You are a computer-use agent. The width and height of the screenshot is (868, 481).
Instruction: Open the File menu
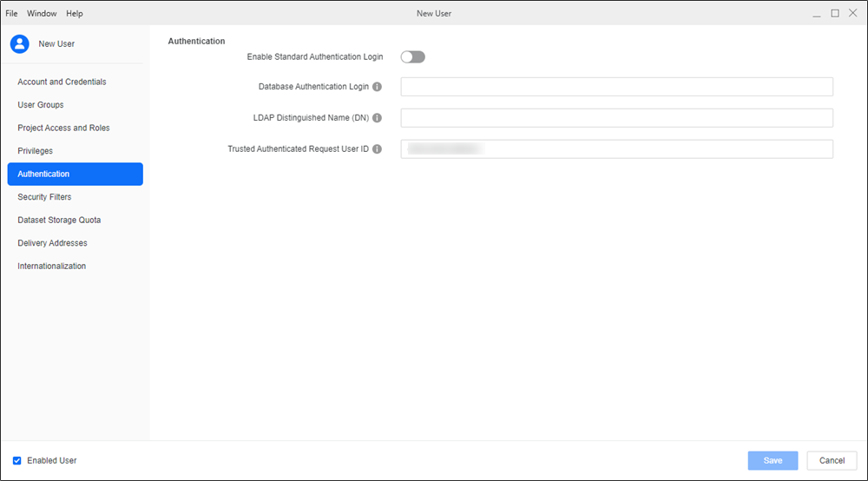pos(12,14)
